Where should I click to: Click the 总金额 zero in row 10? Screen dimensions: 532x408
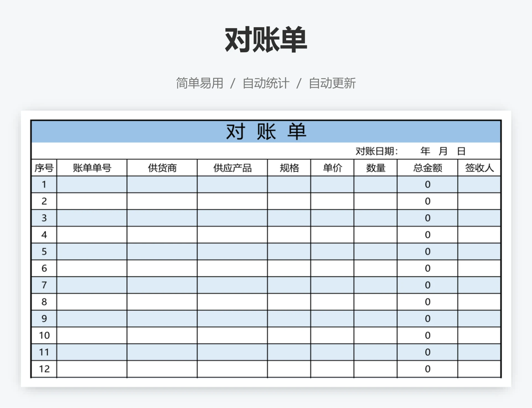(x=427, y=335)
